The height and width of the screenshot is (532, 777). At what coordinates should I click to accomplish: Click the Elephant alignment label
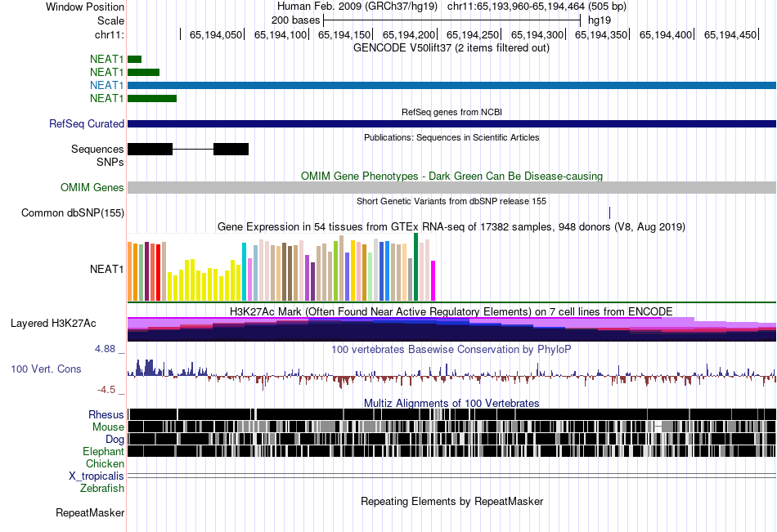tap(103, 452)
